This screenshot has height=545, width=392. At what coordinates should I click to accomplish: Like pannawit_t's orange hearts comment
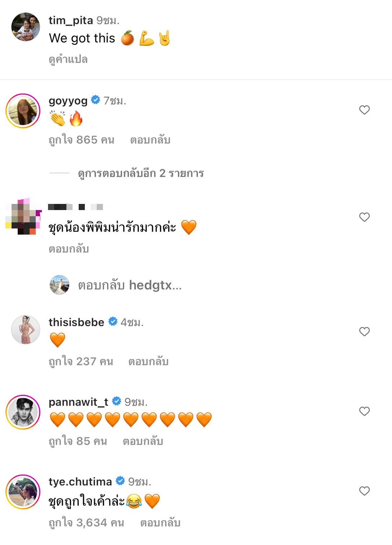pos(364,411)
